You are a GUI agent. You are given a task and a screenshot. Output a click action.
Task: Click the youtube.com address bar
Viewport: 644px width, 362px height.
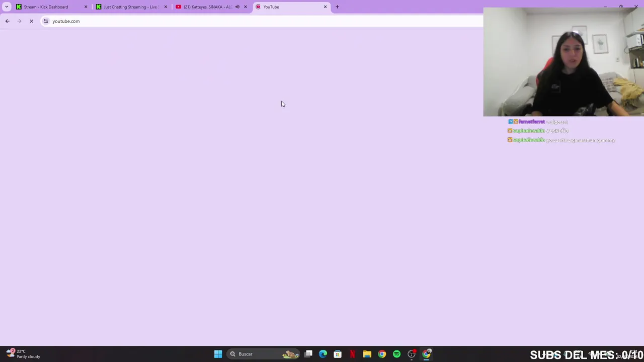262,21
